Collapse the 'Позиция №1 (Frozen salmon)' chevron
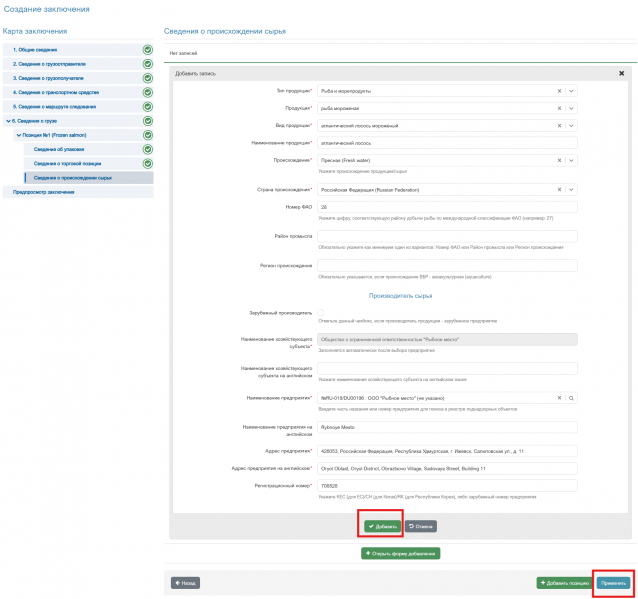Screen dimensions: 638x599 [19, 135]
